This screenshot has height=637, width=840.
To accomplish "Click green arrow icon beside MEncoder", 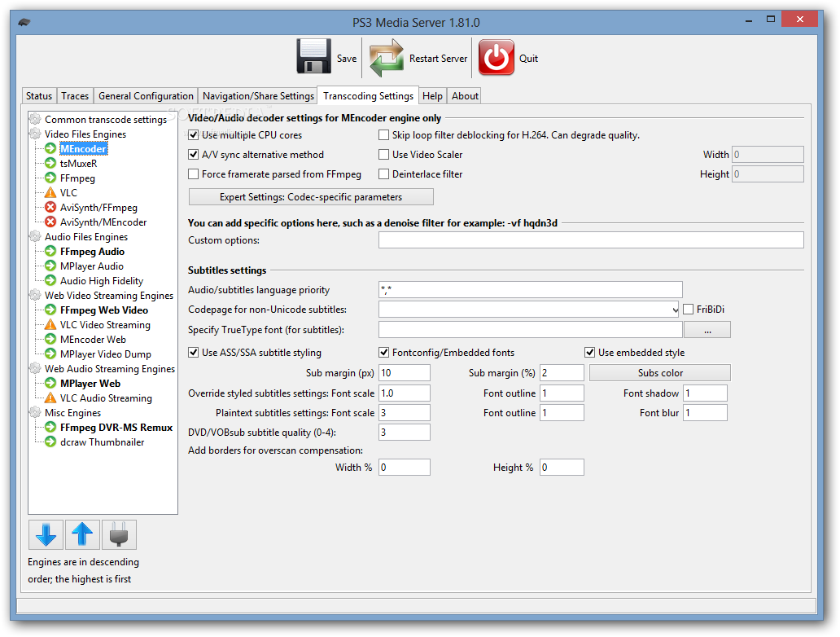I will pos(50,148).
